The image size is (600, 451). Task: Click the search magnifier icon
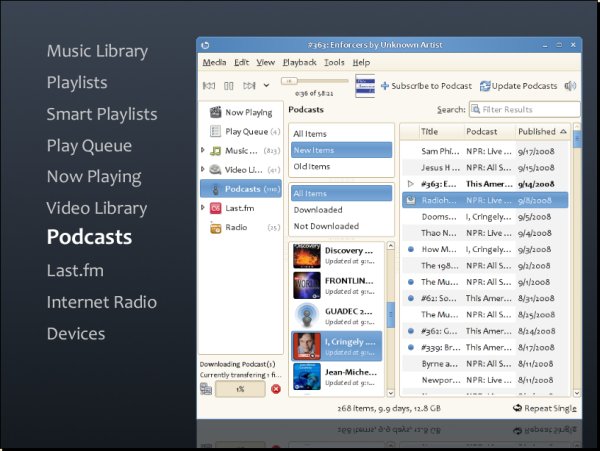tap(476, 109)
